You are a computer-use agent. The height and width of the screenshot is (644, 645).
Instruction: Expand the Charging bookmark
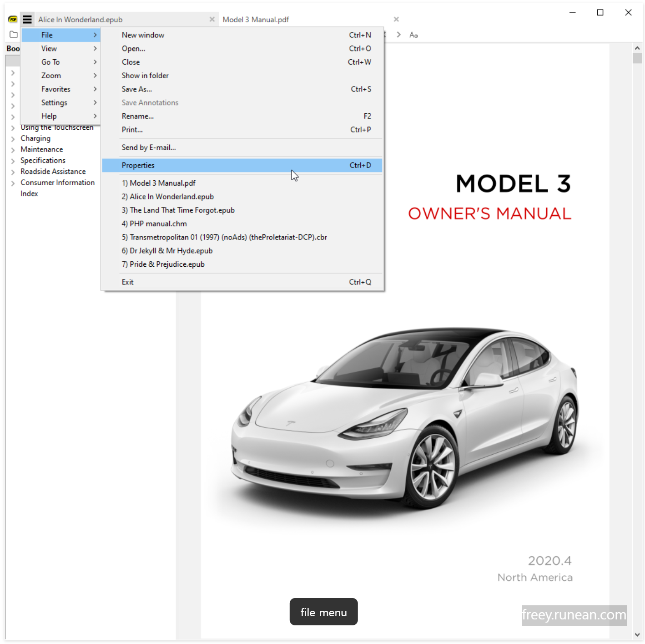point(13,139)
